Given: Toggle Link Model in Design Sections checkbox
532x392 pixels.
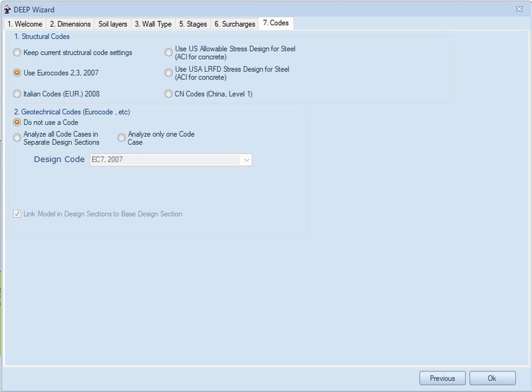Looking at the screenshot, I should (17, 214).
